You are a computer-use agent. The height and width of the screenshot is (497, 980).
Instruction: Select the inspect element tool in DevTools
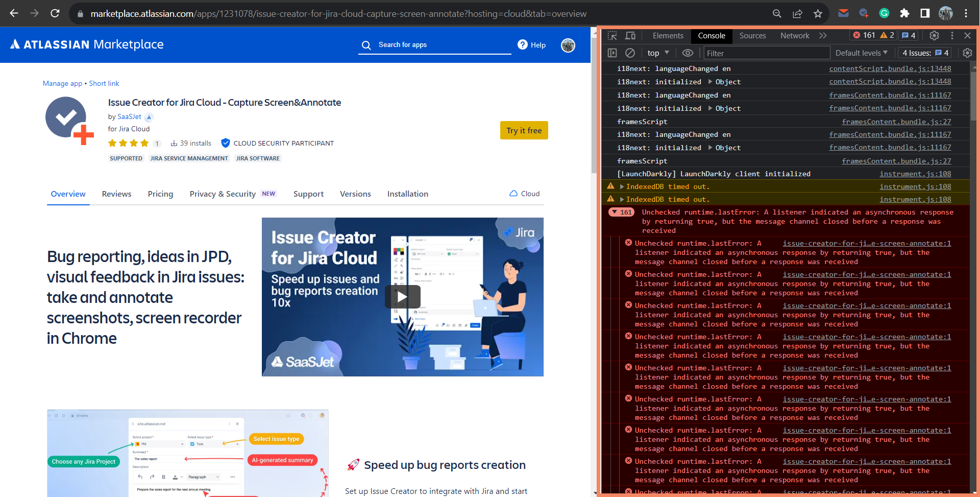pyautogui.click(x=612, y=35)
